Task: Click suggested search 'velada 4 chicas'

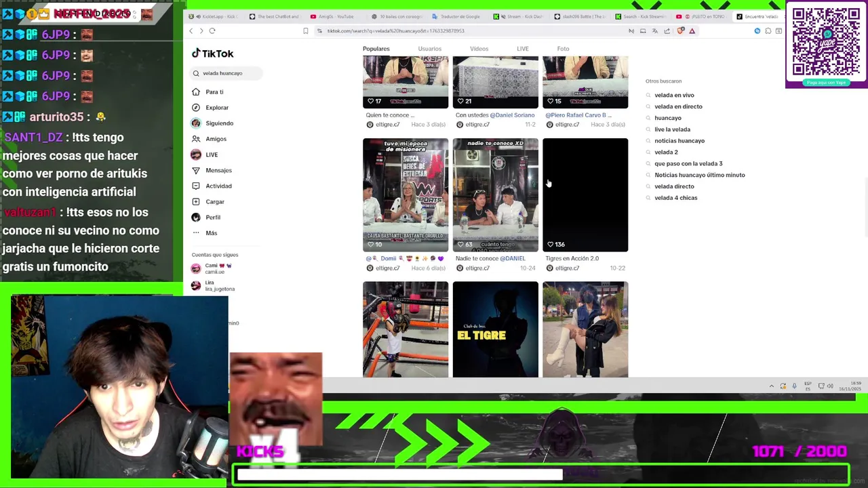Action: (675, 198)
